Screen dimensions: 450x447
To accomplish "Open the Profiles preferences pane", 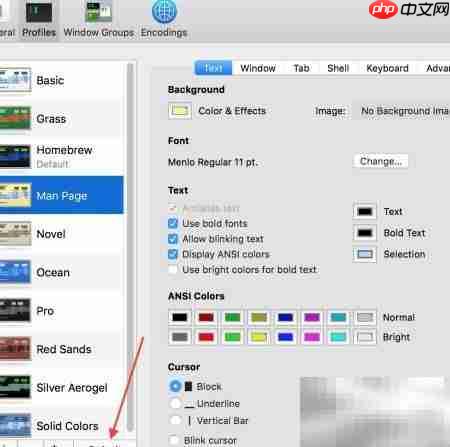I will click(x=39, y=20).
